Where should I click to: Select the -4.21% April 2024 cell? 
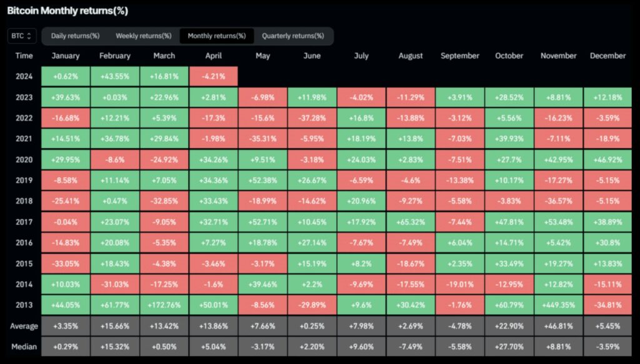pos(213,76)
